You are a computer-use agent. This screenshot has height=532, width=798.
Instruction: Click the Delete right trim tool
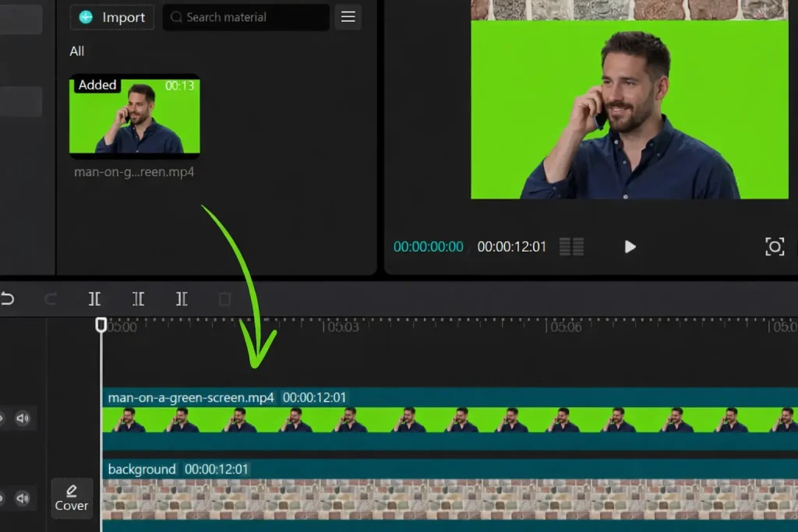click(182, 299)
